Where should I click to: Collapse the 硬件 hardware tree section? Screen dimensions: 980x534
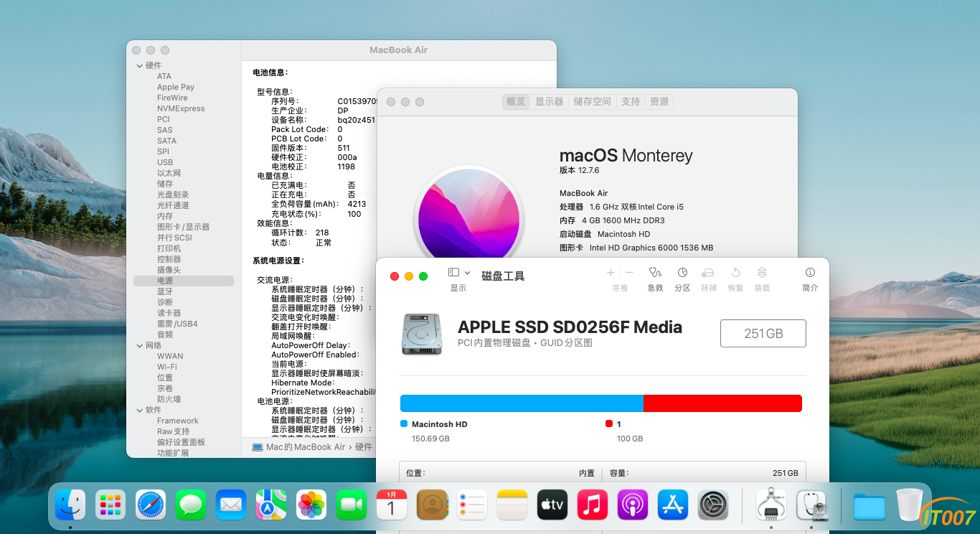pos(139,66)
